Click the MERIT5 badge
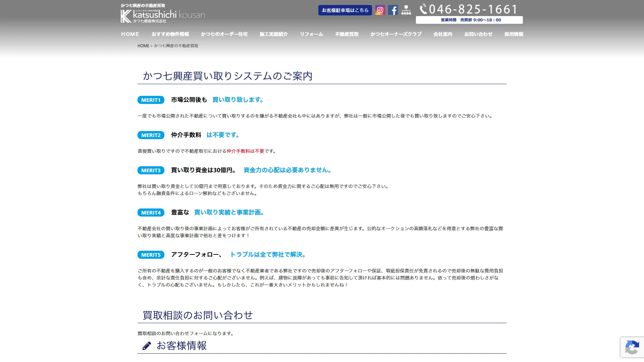 (151, 255)
